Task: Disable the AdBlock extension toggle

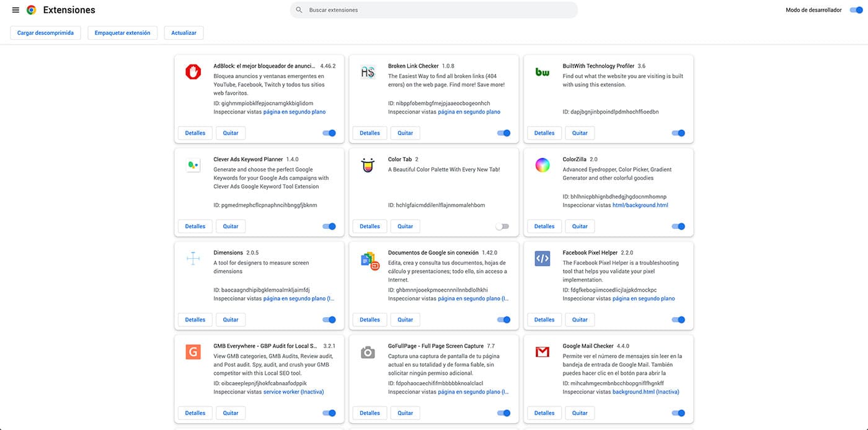Action: (x=329, y=133)
